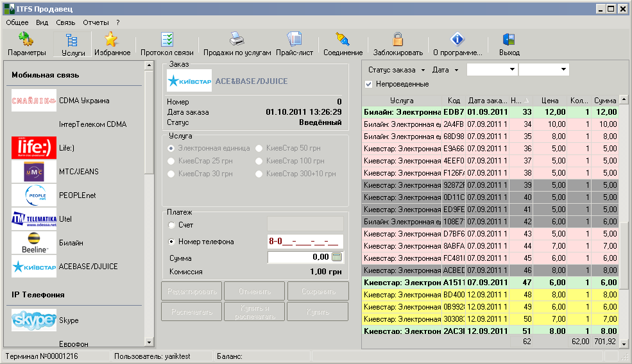Select the Skype service logo

pos(34,320)
